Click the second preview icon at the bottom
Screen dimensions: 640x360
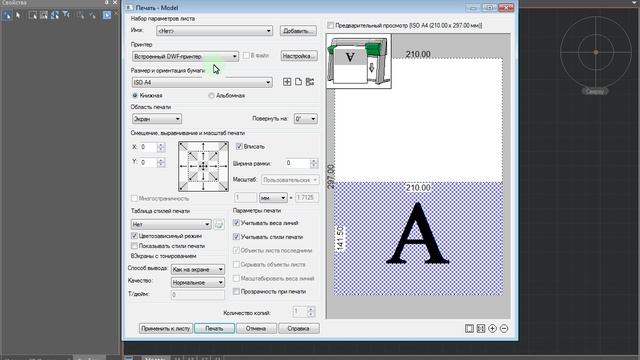click(481, 329)
